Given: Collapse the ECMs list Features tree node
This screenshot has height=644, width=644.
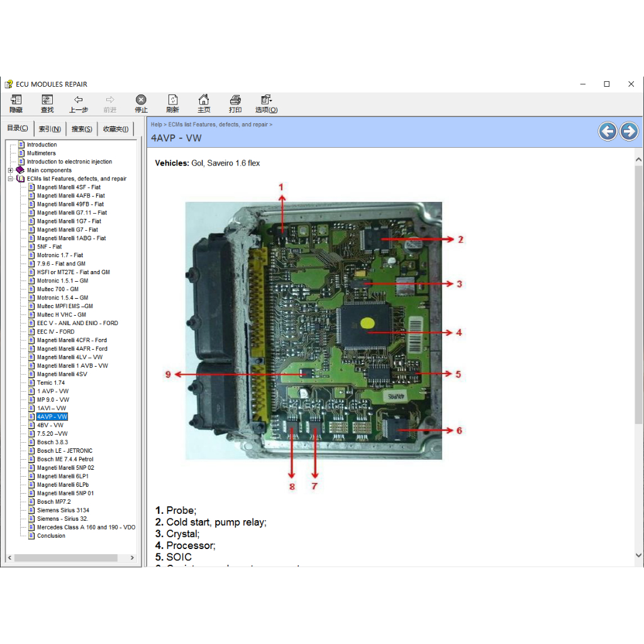Looking at the screenshot, I should pyautogui.click(x=11, y=179).
